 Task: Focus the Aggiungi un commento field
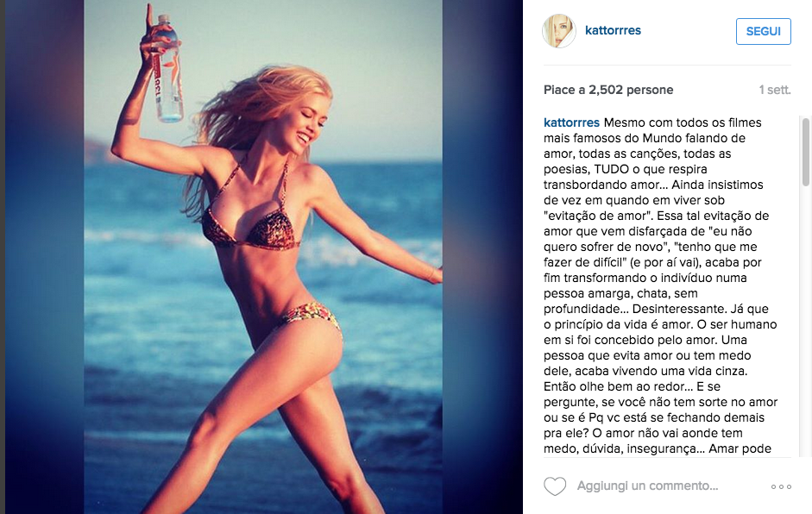(647, 486)
